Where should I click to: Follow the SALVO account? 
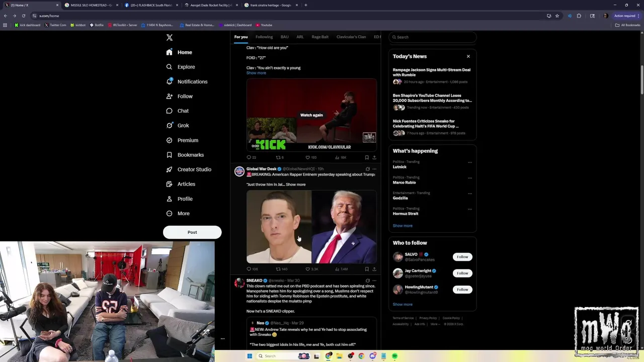[462, 257]
